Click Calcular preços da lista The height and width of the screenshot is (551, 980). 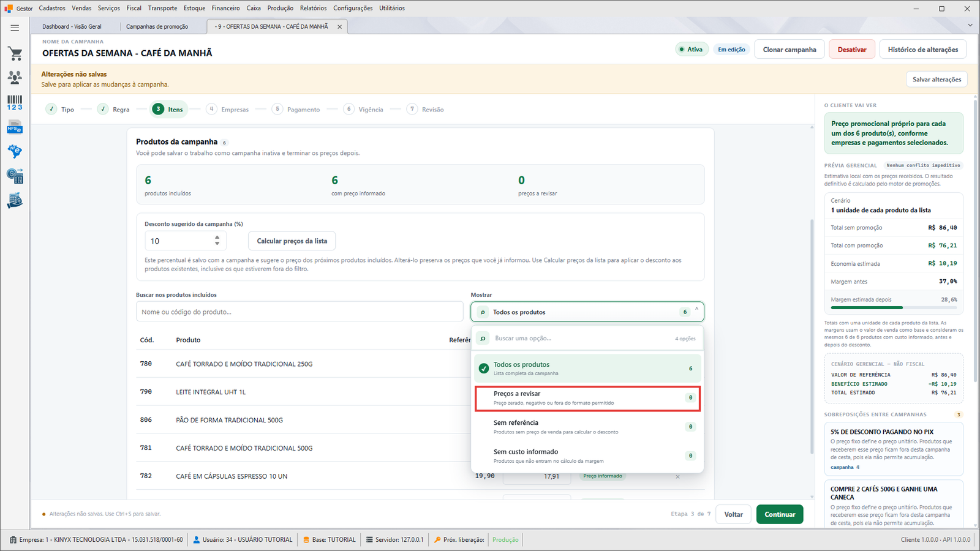point(292,241)
